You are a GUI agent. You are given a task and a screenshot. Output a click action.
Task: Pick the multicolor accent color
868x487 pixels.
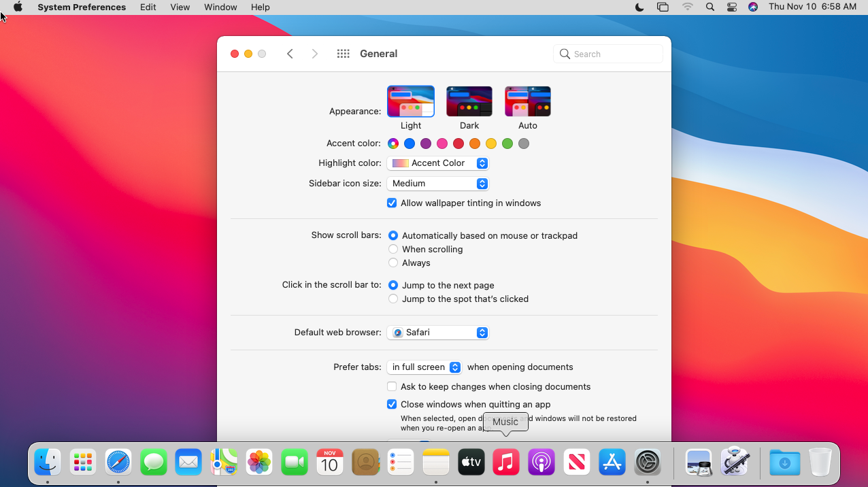pyautogui.click(x=393, y=144)
